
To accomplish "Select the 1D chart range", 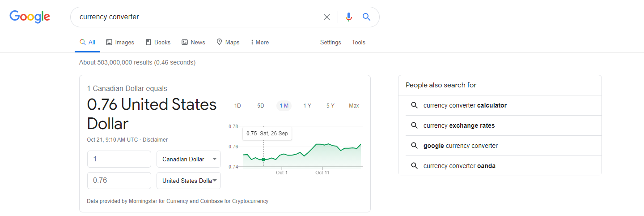I will [x=237, y=106].
